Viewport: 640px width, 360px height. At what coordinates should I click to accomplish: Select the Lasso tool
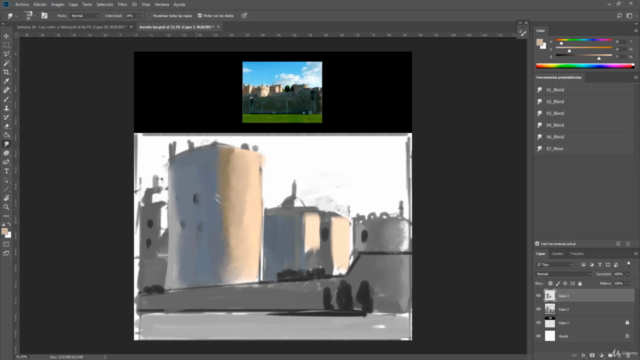[x=6, y=54]
